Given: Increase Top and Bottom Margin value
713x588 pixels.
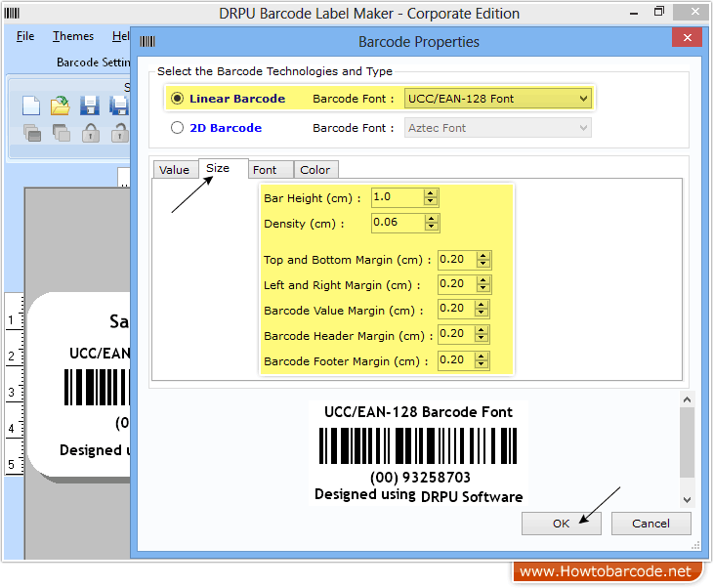Looking at the screenshot, I should point(482,256).
